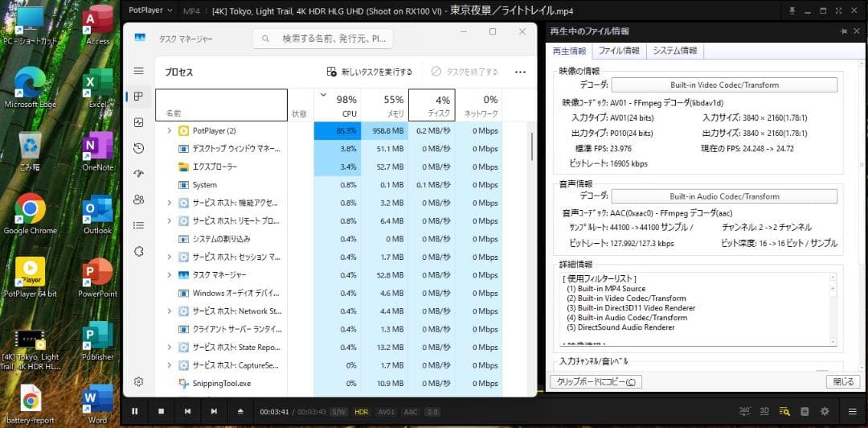Open App history in Task Manager sidebar
This screenshot has height=428, width=868.
pyautogui.click(x=139, y=148)
